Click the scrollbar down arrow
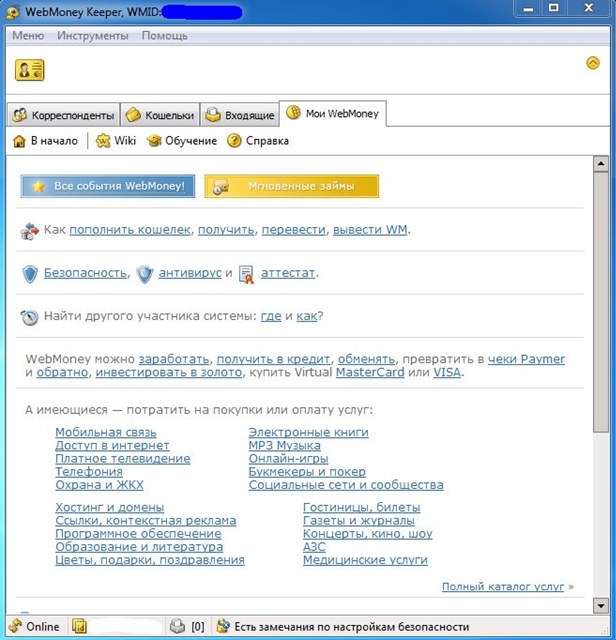 tap(601, 606)
